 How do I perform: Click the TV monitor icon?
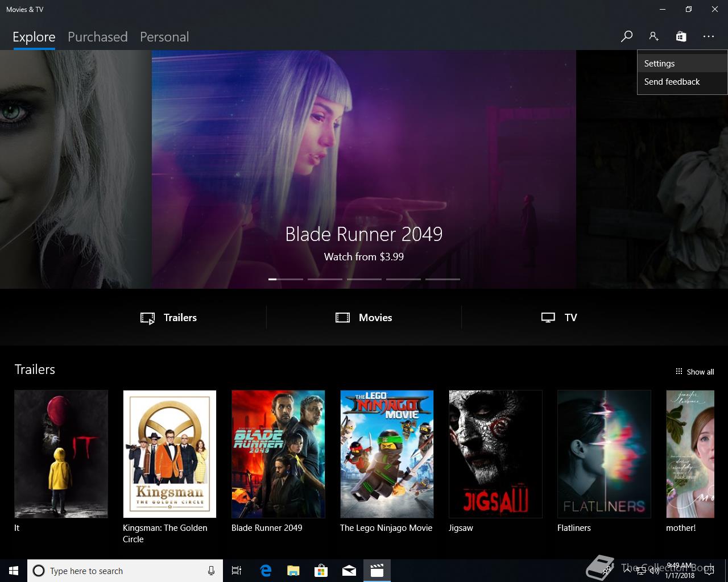tap(548, 318)
